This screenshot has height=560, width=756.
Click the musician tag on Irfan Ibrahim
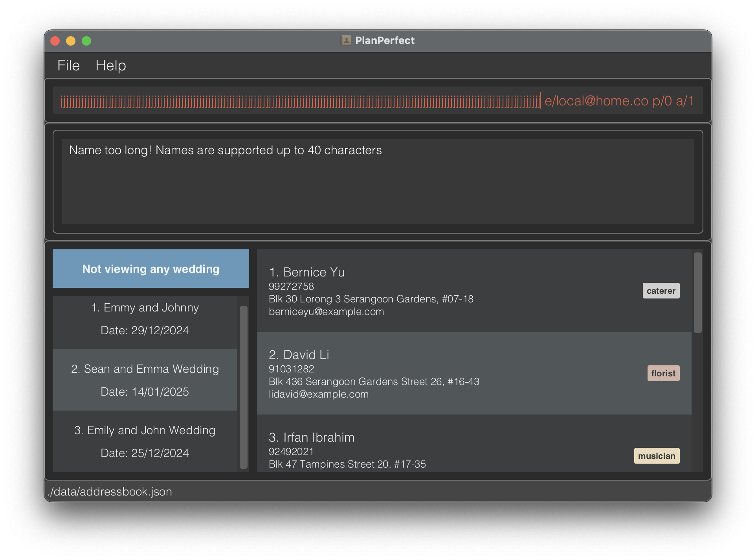click(657, 456)
